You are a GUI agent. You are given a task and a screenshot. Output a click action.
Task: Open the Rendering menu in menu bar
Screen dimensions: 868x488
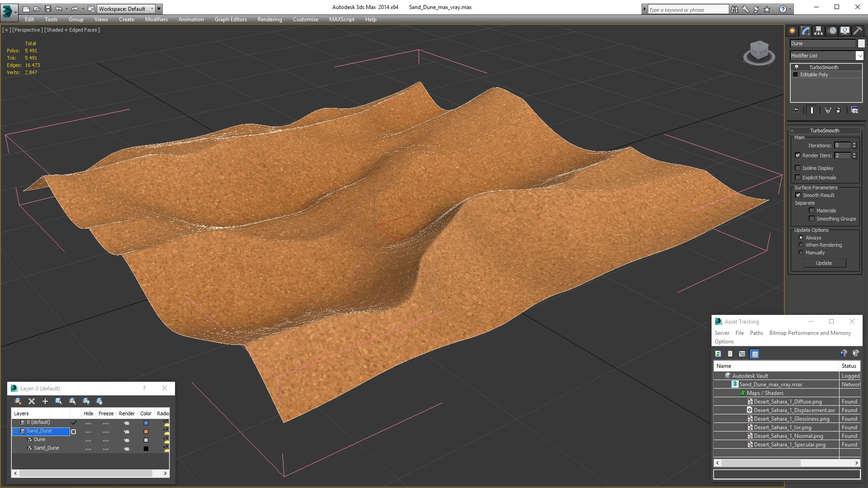click(x=269, y=19)
